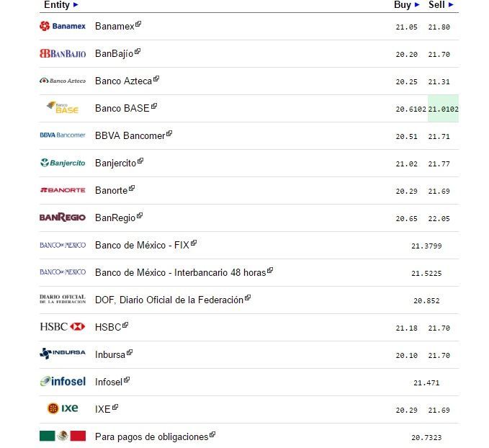This screenshot has width=489, height=448.
Task: Click the Inbursa logo icon
Action: coord(63,354)
